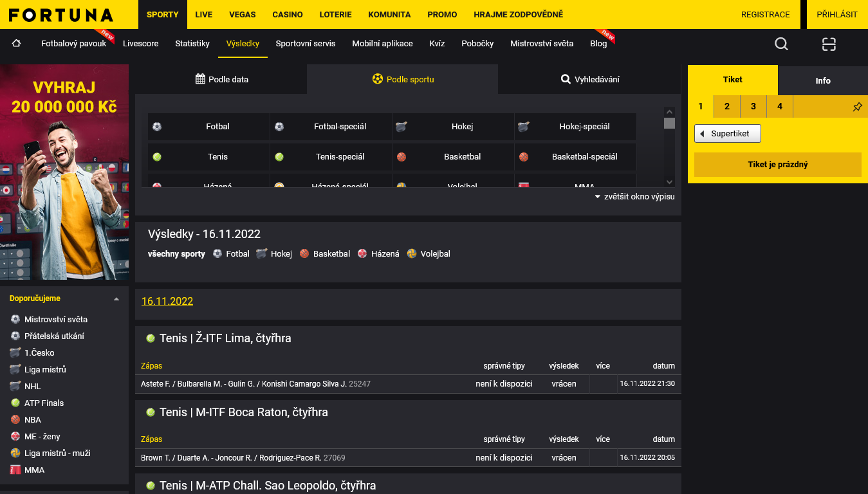Open the Vyhraj 20 000 000 Kč banner
868x494 pixels.
pyautogui.click(x=64, y=172)
